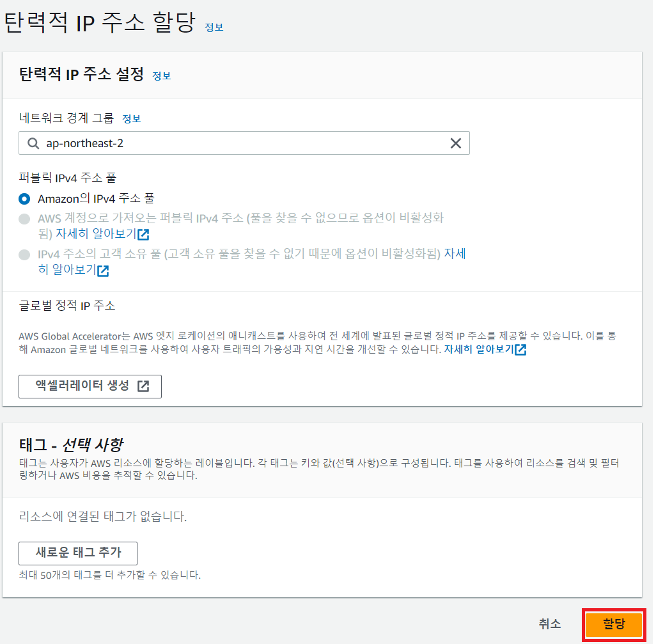
Task: Click the orange 할당 button
Action: tap(613, 624)
